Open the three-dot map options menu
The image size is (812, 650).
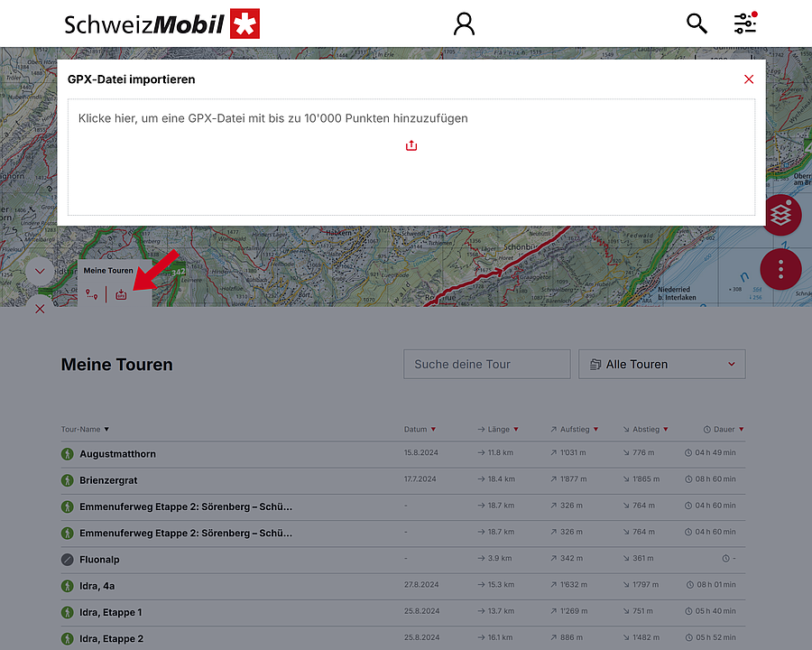coord(781,269)
